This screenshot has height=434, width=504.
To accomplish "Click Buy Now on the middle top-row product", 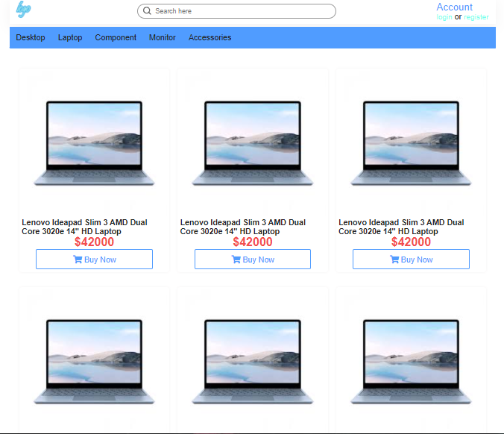I will pos(253,259).
